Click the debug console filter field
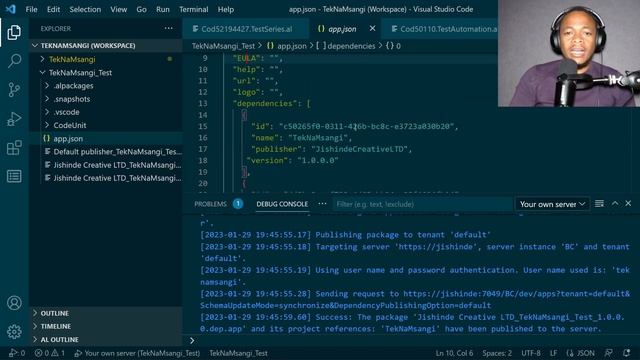 pos(422,204)
